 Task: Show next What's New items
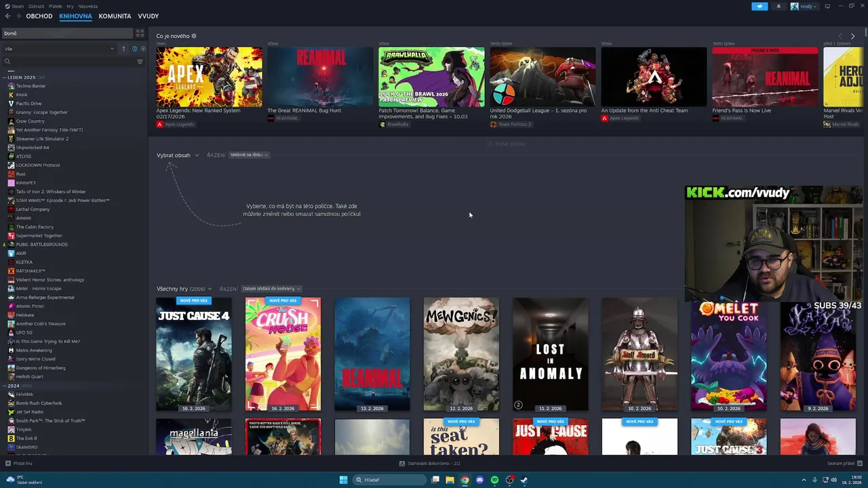[852, 36]
